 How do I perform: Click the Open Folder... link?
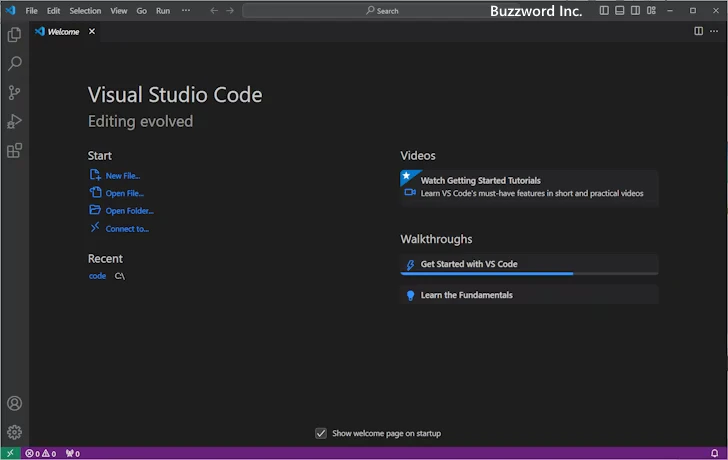pos(130,211)
